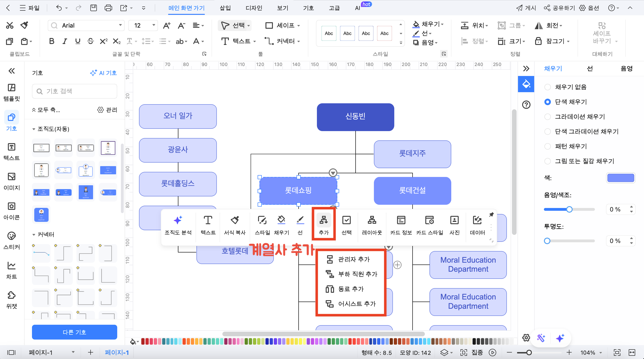
Task: Click 조직도 분석 in floating toolbar
Action: coord(178,225)
